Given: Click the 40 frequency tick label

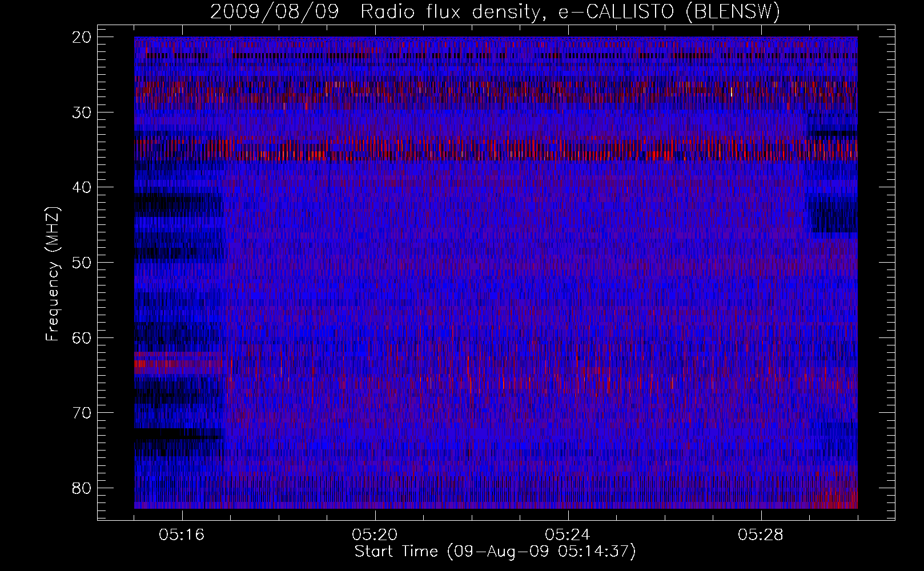Looking at the screenshot, I should (x=82, y=187).
